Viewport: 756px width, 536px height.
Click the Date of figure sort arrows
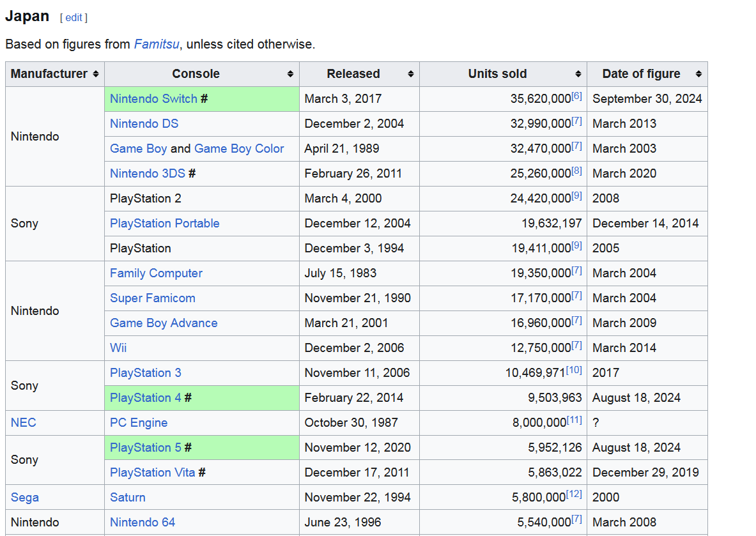coord(698,73)
